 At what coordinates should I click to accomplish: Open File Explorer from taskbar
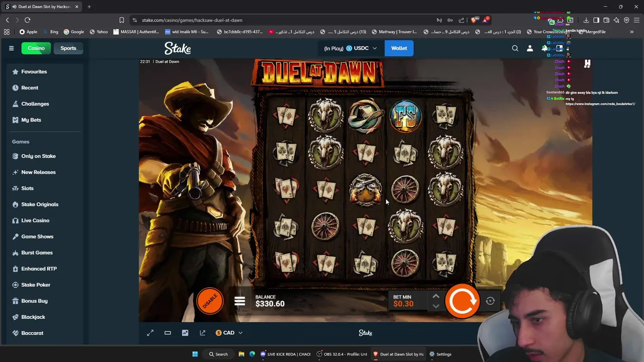(x=241, y=354)
